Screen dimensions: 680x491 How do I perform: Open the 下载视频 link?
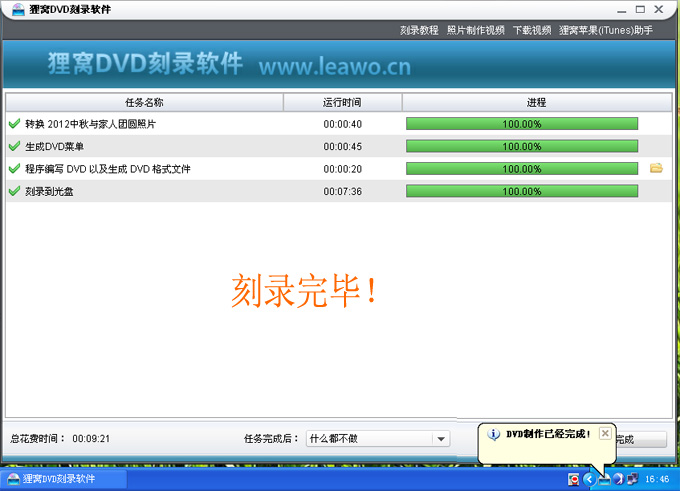point(532,30)
